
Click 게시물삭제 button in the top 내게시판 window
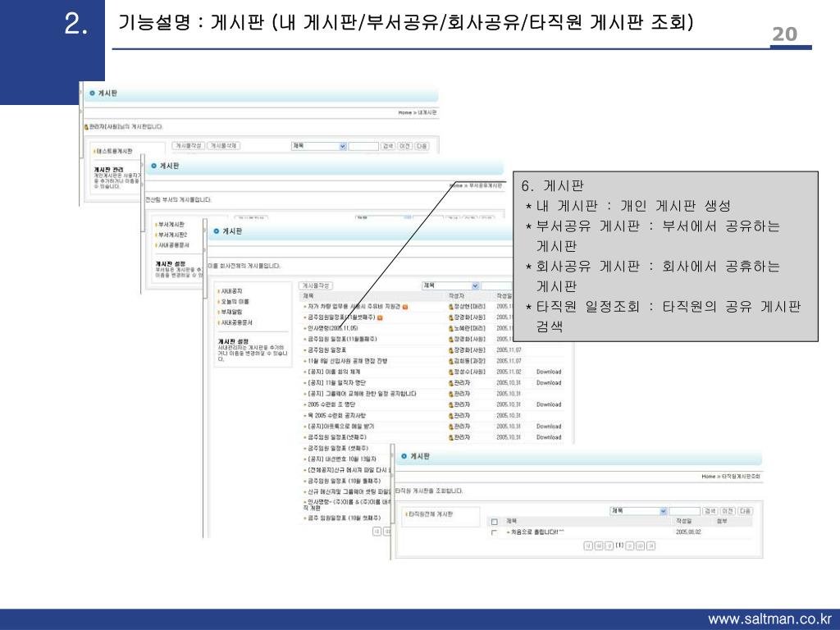223,146
